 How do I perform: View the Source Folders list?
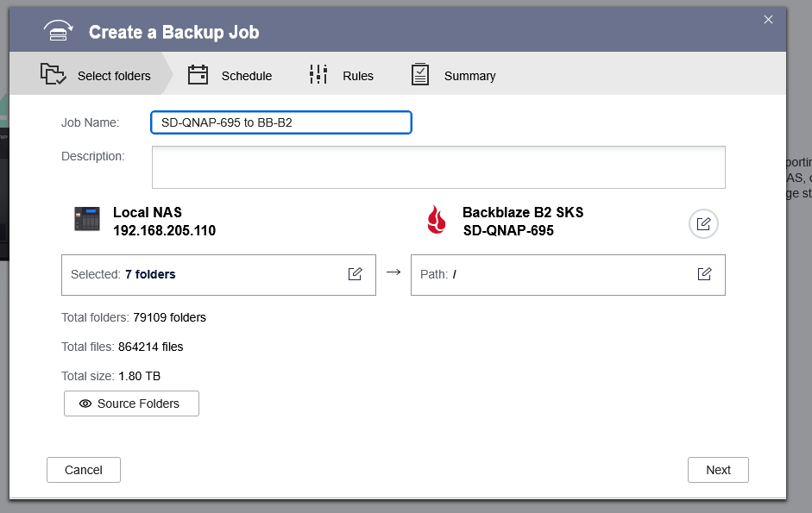(x=131, y=404)
